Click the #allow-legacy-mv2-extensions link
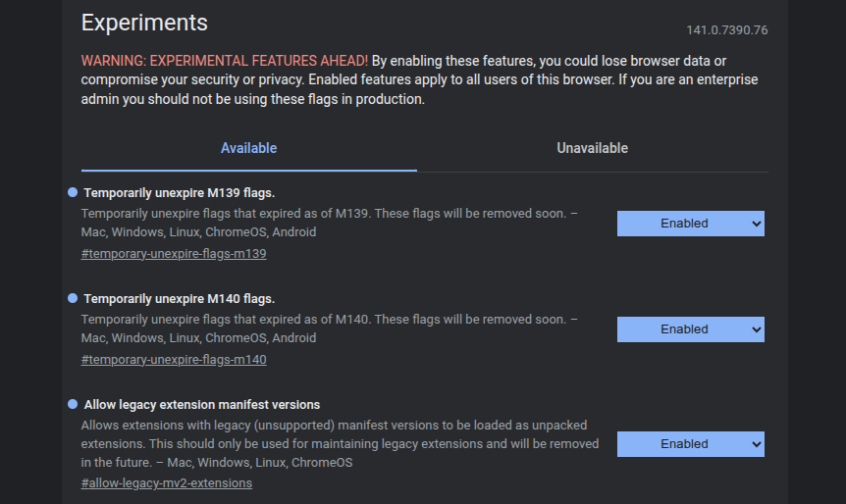This screenshot has height=504, width=846. tap(167, 483)
